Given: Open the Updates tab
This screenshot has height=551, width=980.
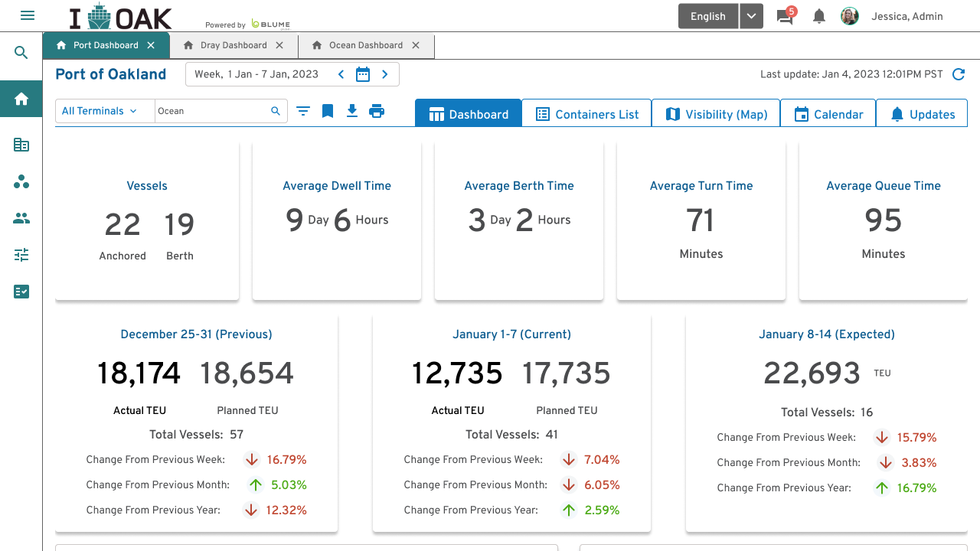Looking at the screenshot, I should pos(922,113).
